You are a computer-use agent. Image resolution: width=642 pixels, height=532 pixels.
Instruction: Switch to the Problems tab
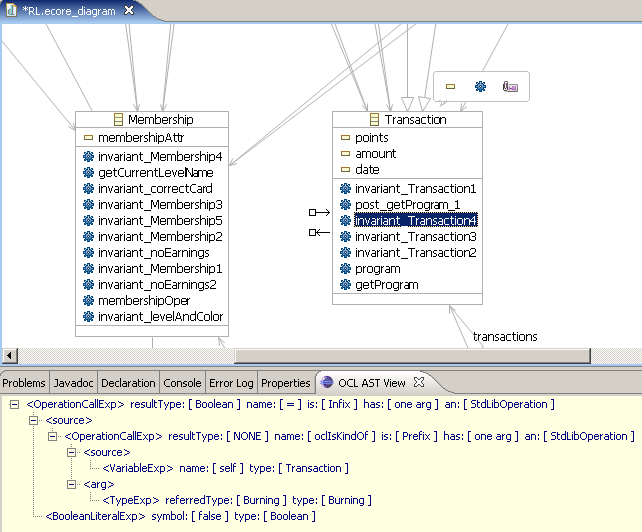pos(24,383)
